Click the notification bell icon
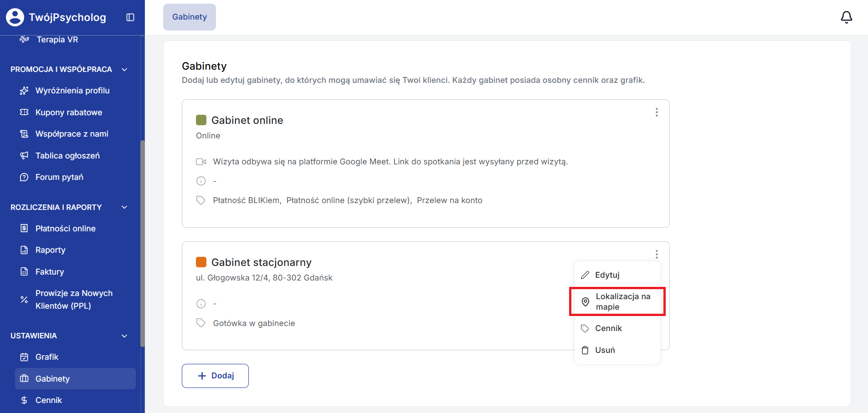The width and height of the screenshot is (868, 413). [846, 17]
